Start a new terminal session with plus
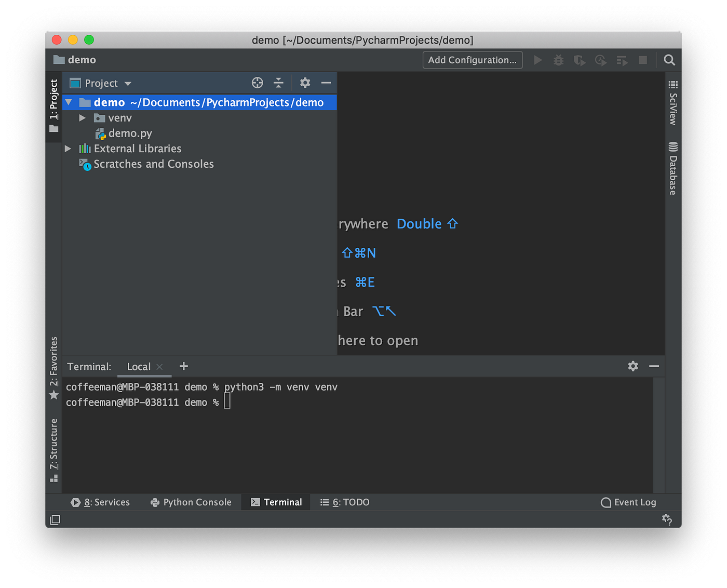This screenshot has width=727, height=588. 183,366
